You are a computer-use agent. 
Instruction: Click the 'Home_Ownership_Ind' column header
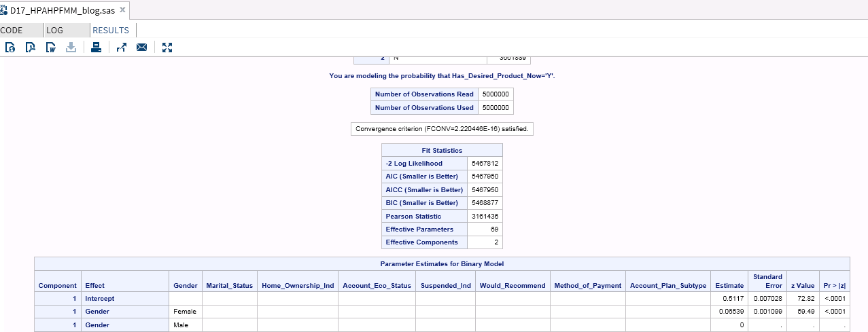pyautogui.click(x=298, y=285)
